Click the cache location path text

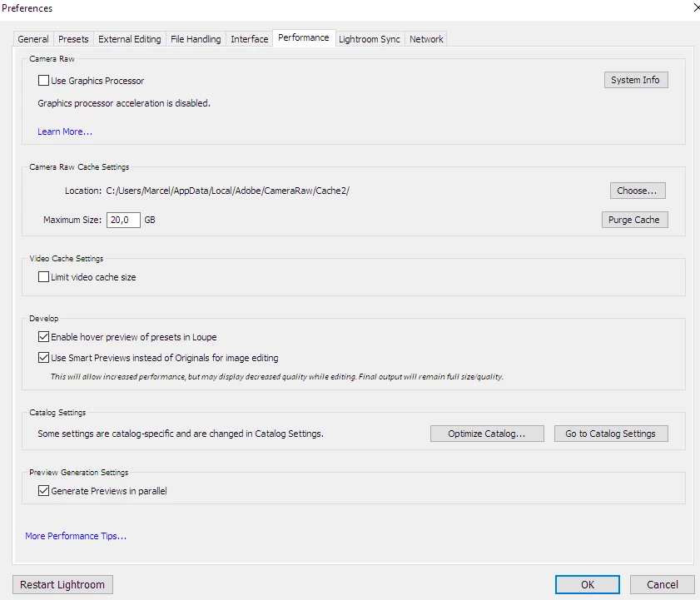(x=228, y=191)
